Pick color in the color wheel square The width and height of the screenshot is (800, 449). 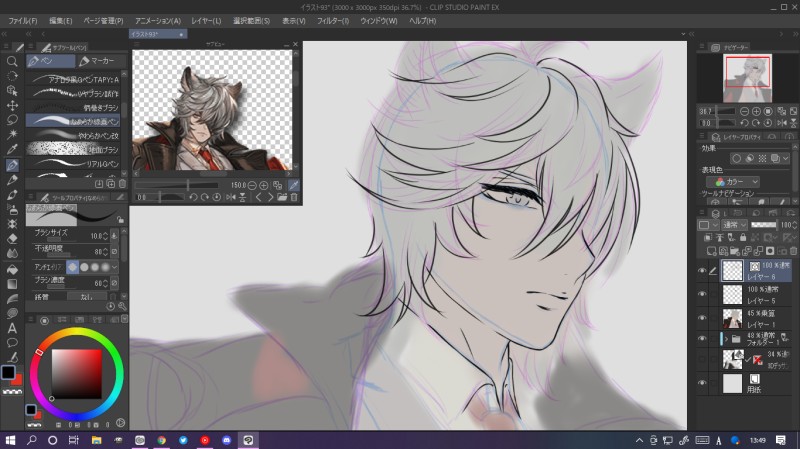77,374
